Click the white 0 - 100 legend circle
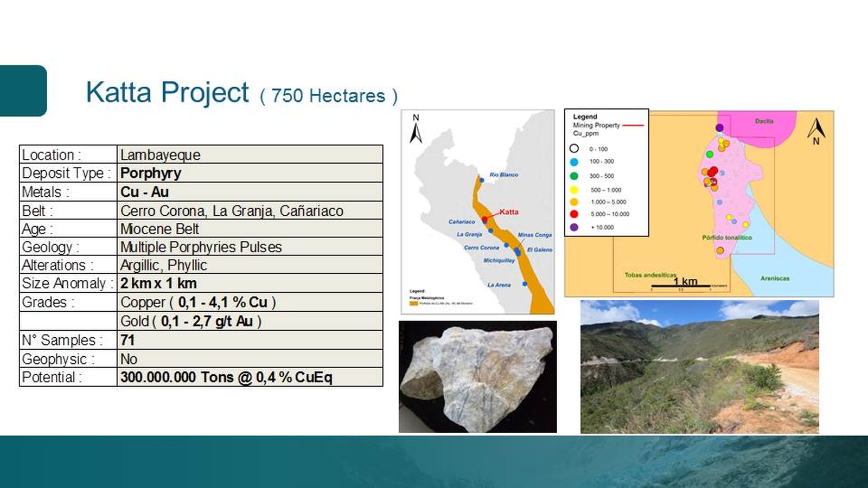Image resolution: width=868 pixels, height=488 pixels. 574,149
